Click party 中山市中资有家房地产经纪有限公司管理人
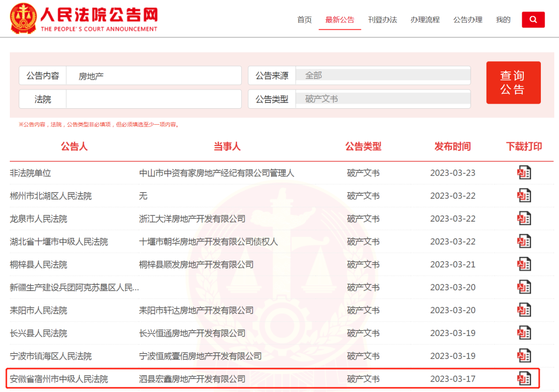 216,173
